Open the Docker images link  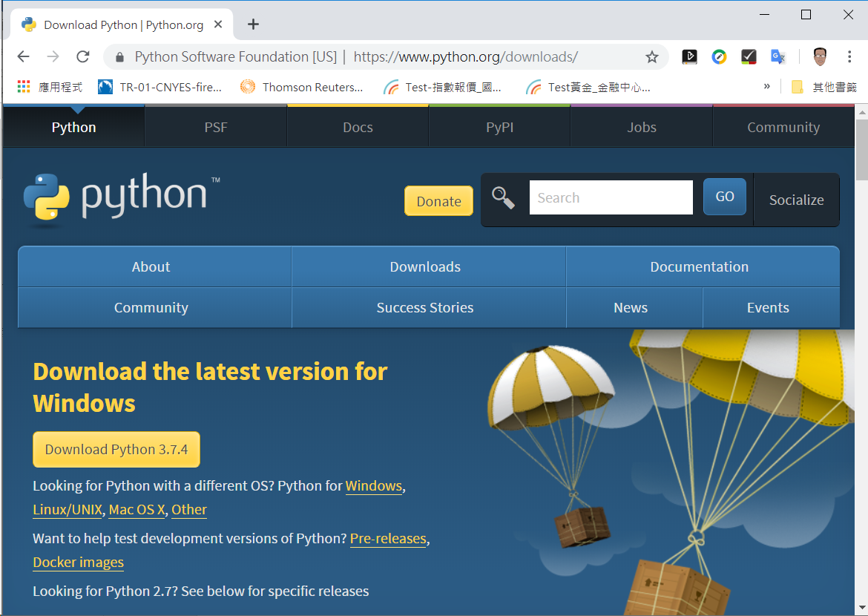(78, 563)
